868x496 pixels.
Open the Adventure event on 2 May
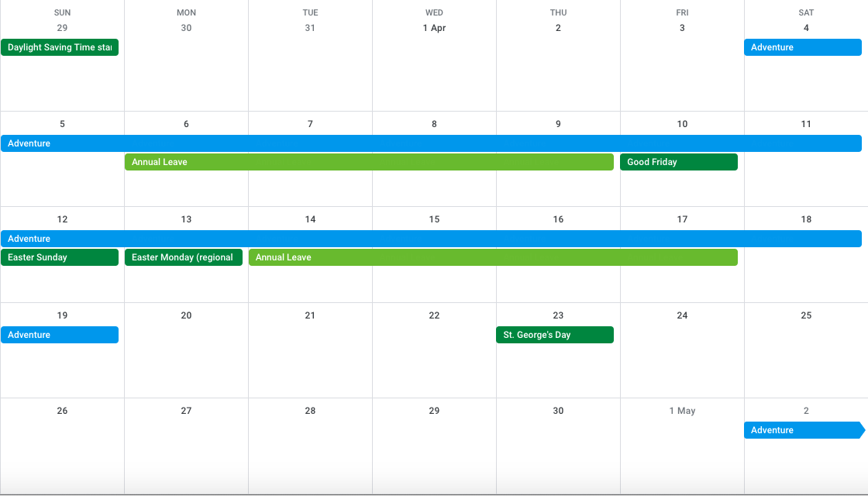(x=804, y=430)
